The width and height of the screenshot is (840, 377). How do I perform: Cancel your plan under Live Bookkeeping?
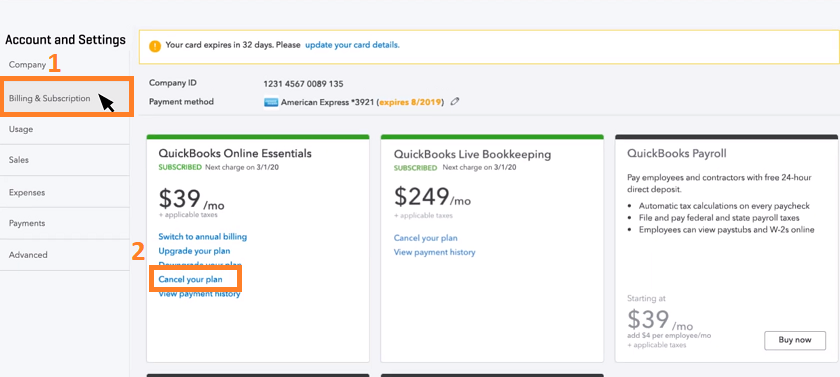coord(425,238)
